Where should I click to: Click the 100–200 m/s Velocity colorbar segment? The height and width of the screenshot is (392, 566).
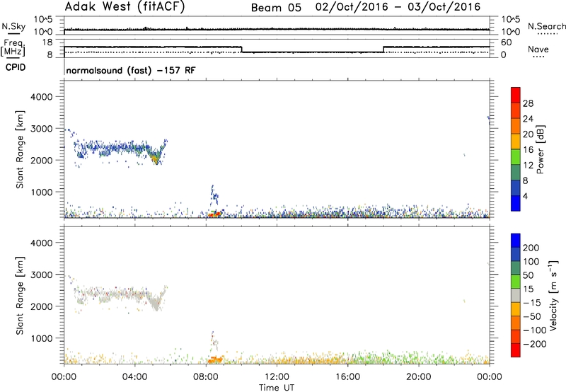coord(516,254)
